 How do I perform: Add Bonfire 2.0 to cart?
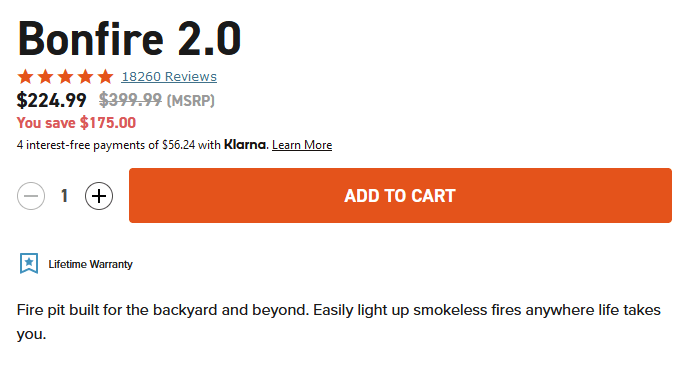click(400, 195)
